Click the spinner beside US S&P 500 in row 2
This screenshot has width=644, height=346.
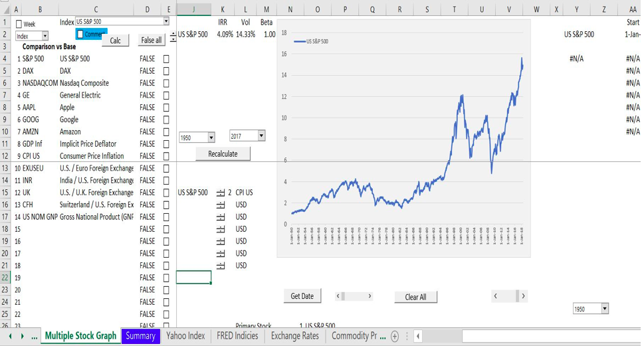[173, 37]
